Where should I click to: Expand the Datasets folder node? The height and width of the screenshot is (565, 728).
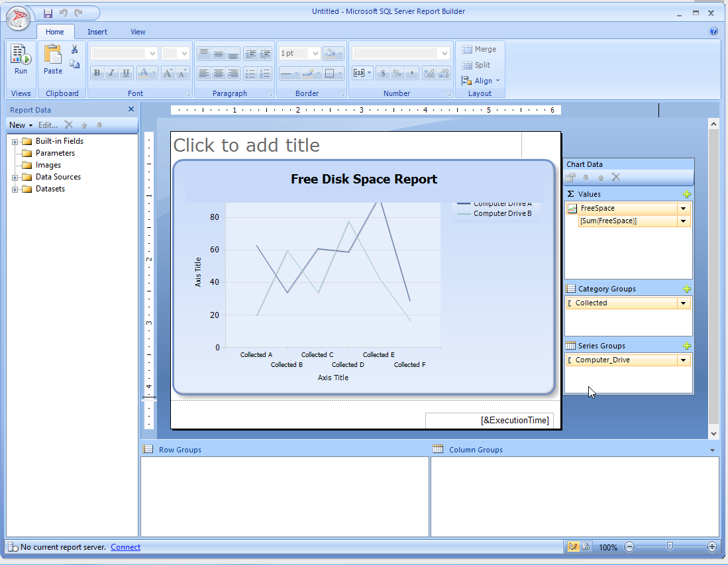(x=15, y=189)
